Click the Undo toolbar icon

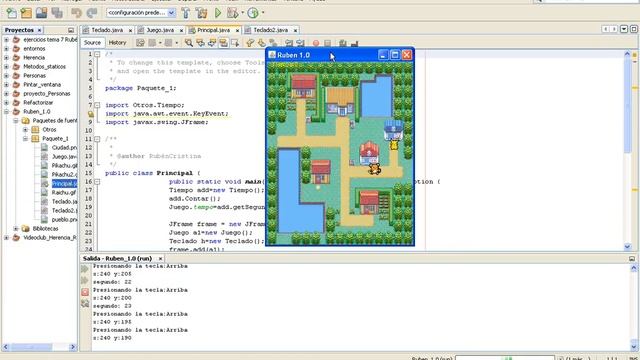point(76,13)
